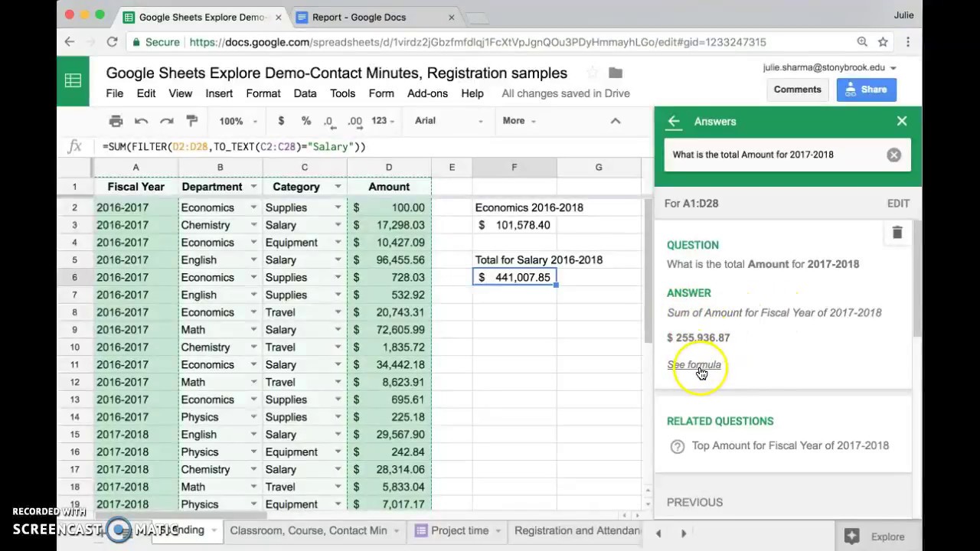Expand the More toolbar dropdown

(519, 121)
